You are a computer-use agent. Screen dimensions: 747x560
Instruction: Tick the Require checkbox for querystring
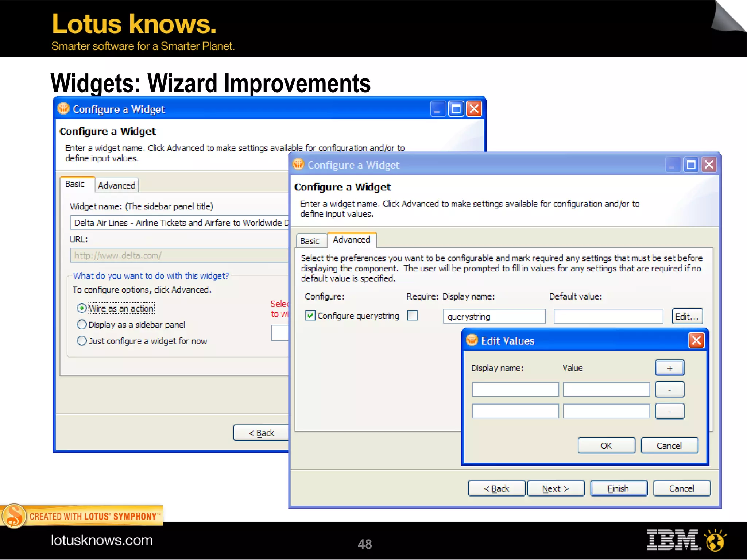pyautogui.click(x=413, y=315)
